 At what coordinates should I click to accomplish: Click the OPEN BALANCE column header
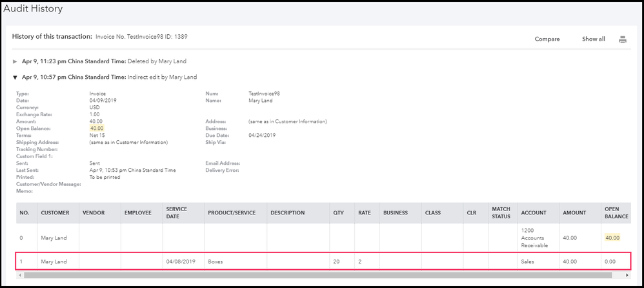[616, 213]
